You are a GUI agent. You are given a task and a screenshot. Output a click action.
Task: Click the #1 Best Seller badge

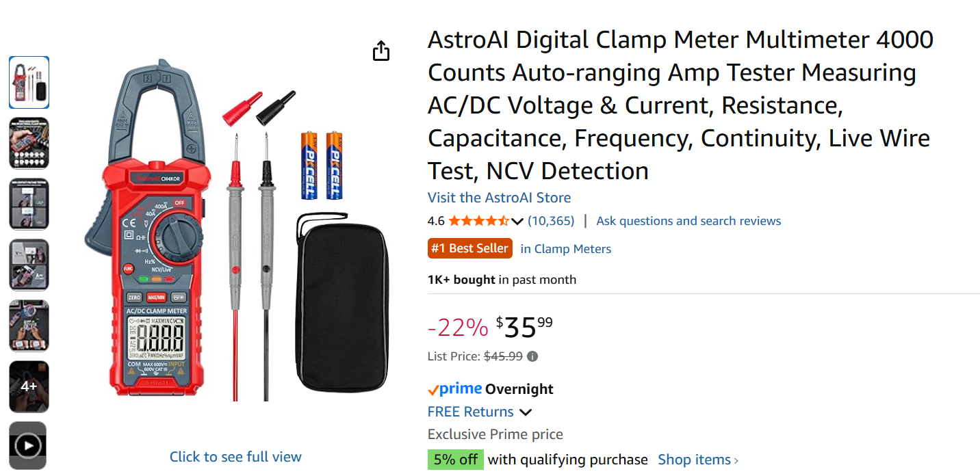click(x=469, y=248)
